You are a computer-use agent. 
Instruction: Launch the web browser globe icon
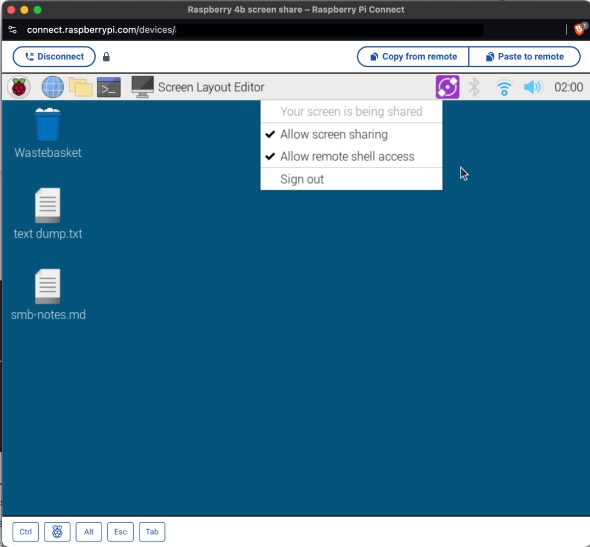(52, 87)
